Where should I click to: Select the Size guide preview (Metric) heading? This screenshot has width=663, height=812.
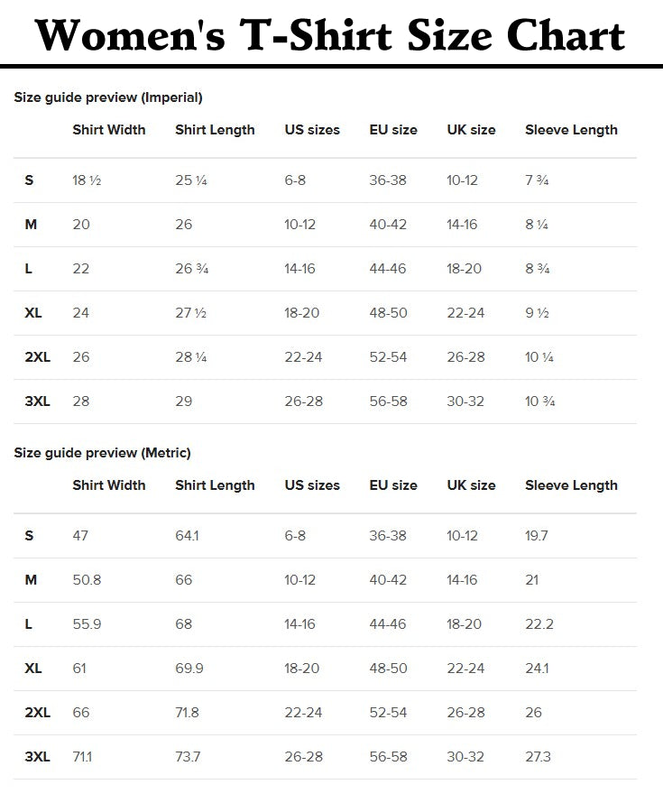coord(102,453)
